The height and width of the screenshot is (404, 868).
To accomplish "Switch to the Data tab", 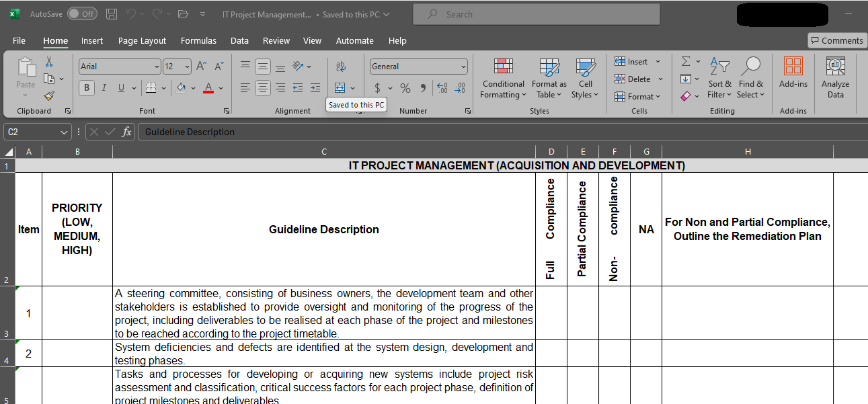I will point(239,40).
